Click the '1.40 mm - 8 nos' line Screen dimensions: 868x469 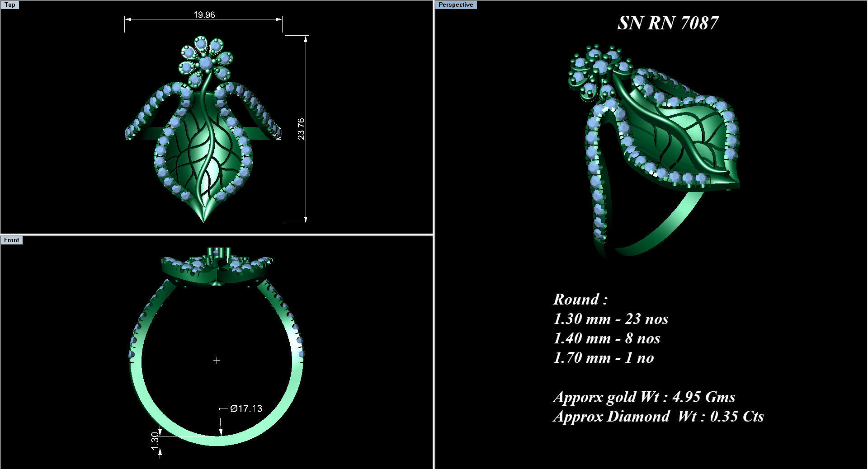pyautogui.click(x=607, y=338)
